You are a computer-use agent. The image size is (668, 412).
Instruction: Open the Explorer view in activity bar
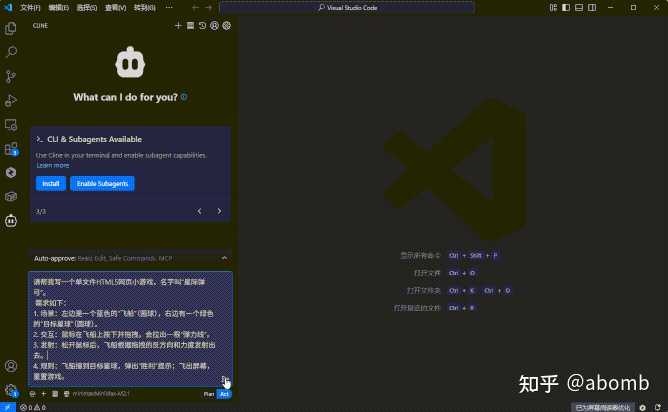(11, 28)
